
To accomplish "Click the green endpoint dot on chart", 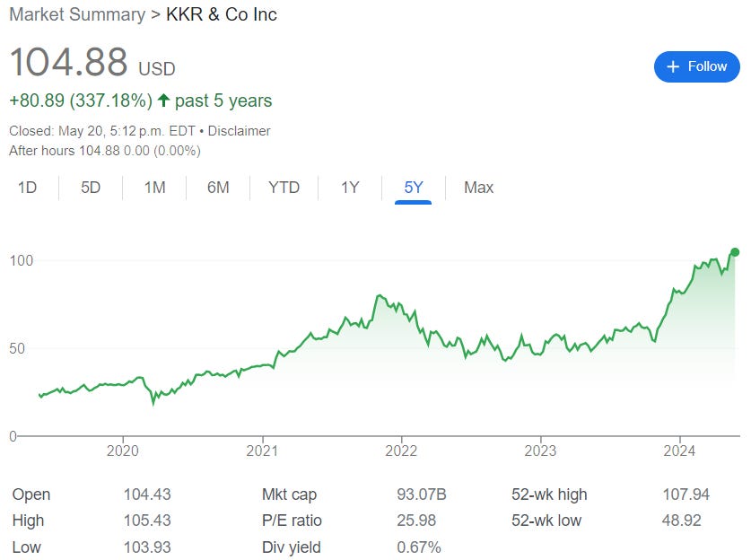I will point(735,252).
